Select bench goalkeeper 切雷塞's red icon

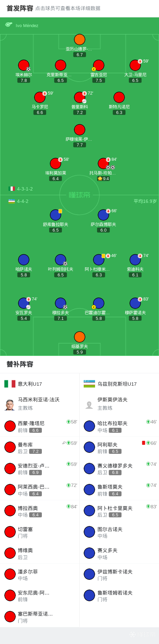click(10, 532)
